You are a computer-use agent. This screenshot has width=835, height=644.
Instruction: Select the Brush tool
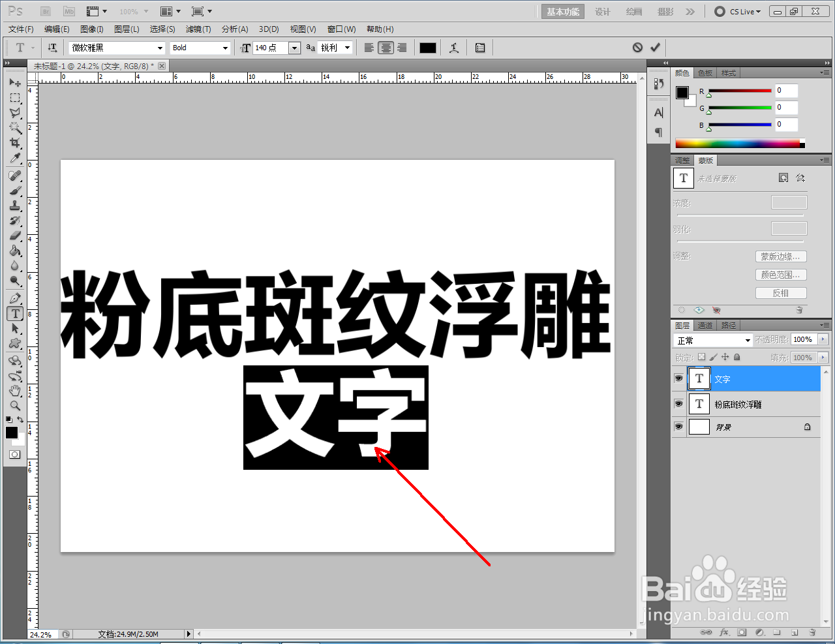coord(15,191)
